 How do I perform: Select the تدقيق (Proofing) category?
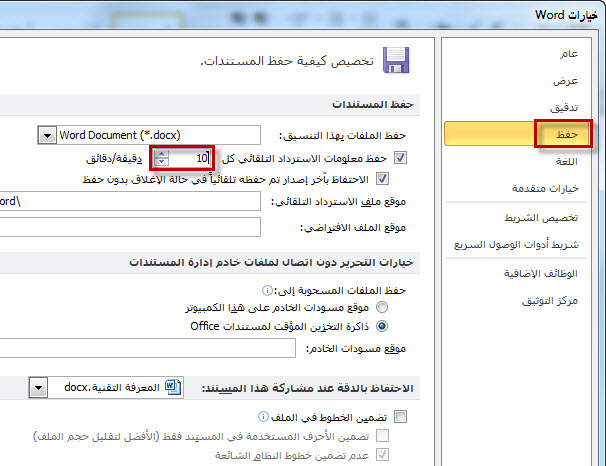(x=563, y=107)
